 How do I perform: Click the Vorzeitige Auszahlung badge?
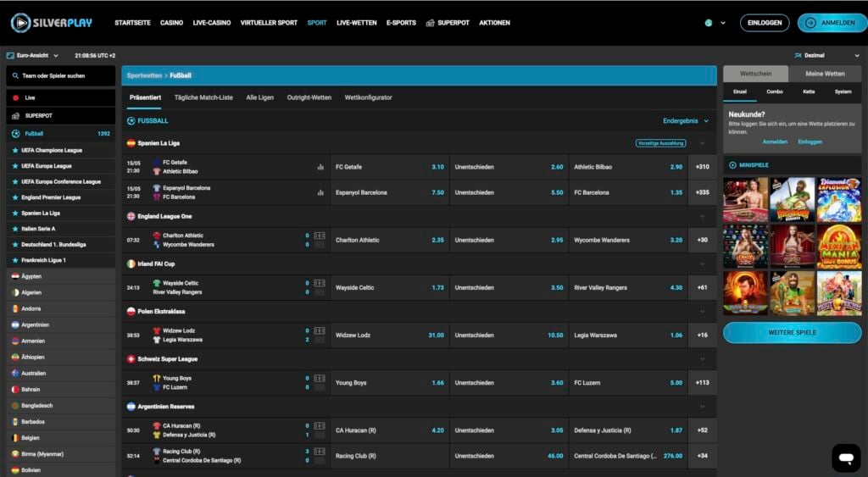click(x=660, y=143)
